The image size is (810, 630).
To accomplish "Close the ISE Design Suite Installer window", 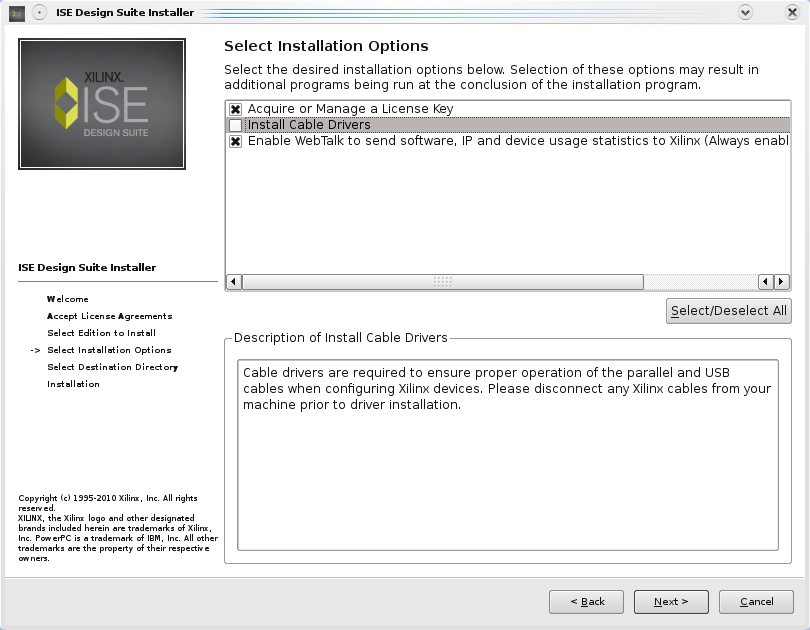I will (x=792, y=12).
